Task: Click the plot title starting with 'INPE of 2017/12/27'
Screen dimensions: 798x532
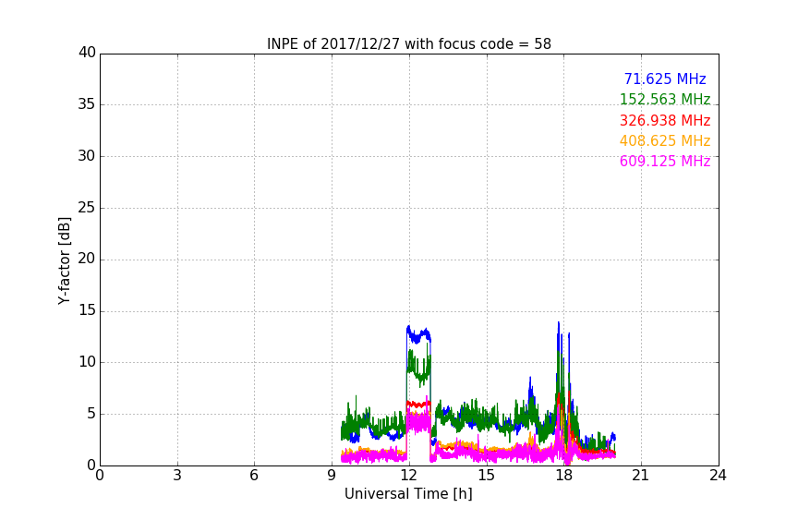Action: pos(408,44)
